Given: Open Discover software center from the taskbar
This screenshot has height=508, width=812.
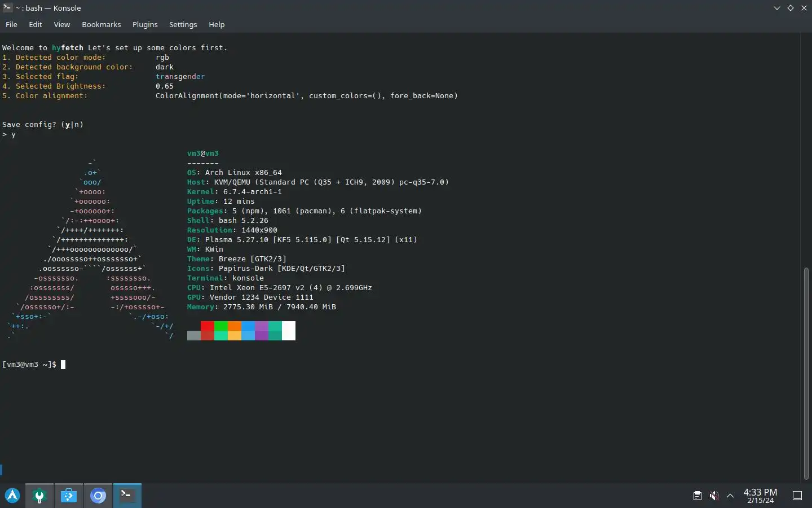Looking at the screenshot, I should [69, 496].
